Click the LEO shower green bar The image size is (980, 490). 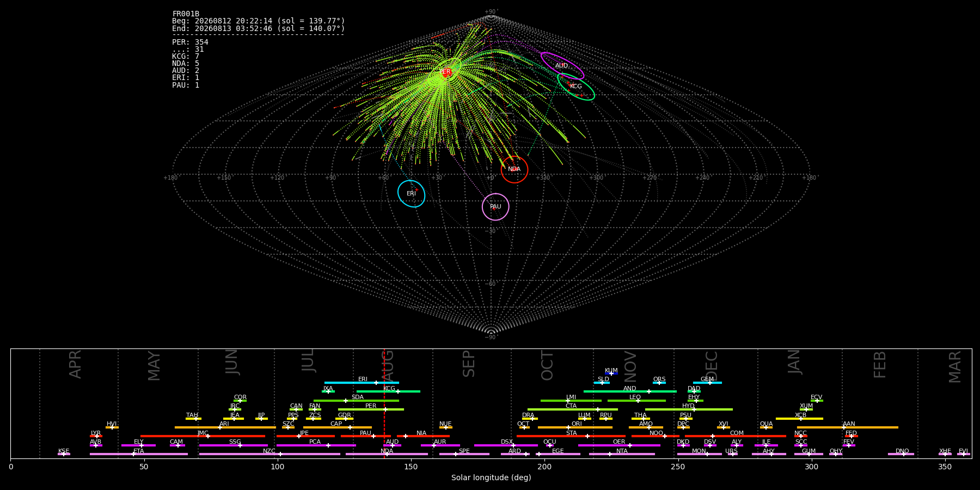coord(636,401)
